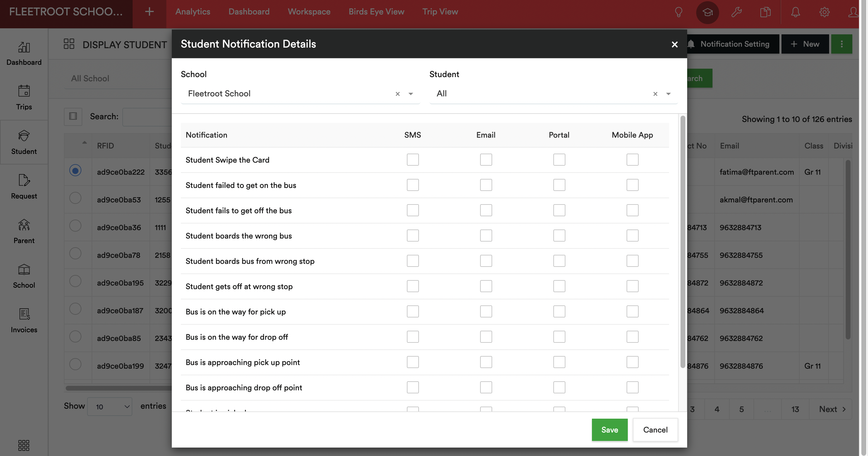Click the wrench tools icon in top bar

737,12
